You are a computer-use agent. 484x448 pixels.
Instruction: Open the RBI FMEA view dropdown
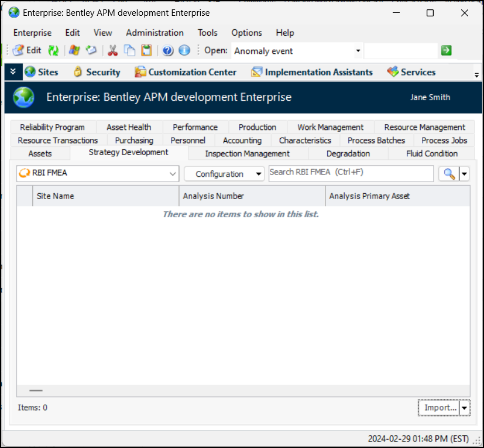click(173, 174)
